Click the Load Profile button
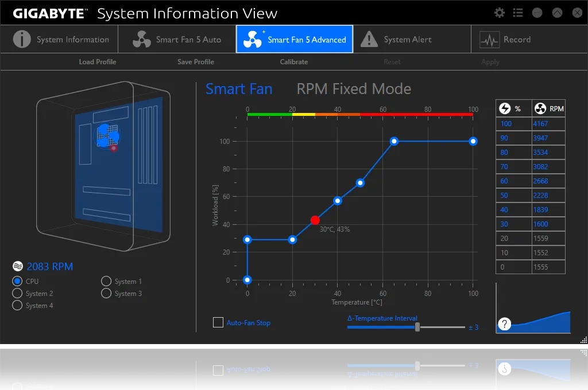The image size is (588, 390). click(98, 62)
